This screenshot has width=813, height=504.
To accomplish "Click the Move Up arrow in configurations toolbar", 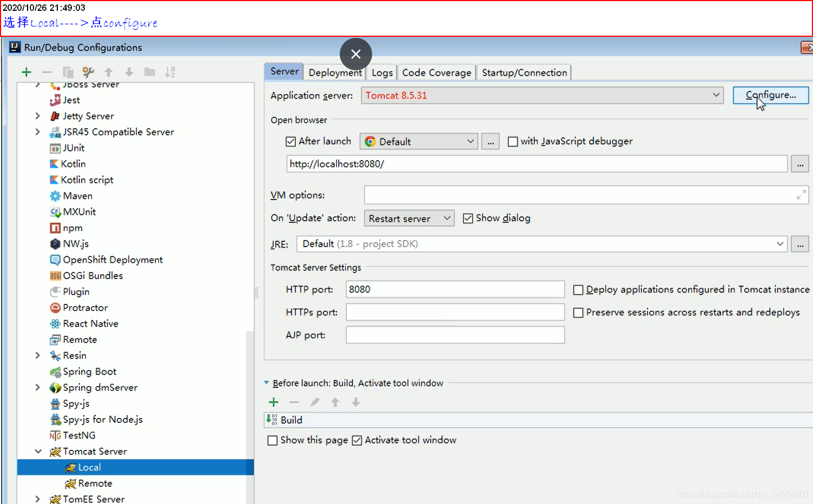I will point(109,72).
